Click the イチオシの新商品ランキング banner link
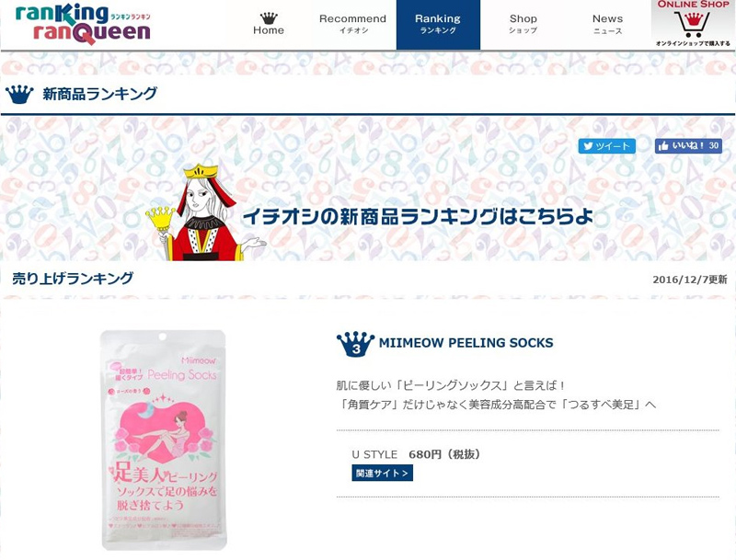 pos(418,216)
